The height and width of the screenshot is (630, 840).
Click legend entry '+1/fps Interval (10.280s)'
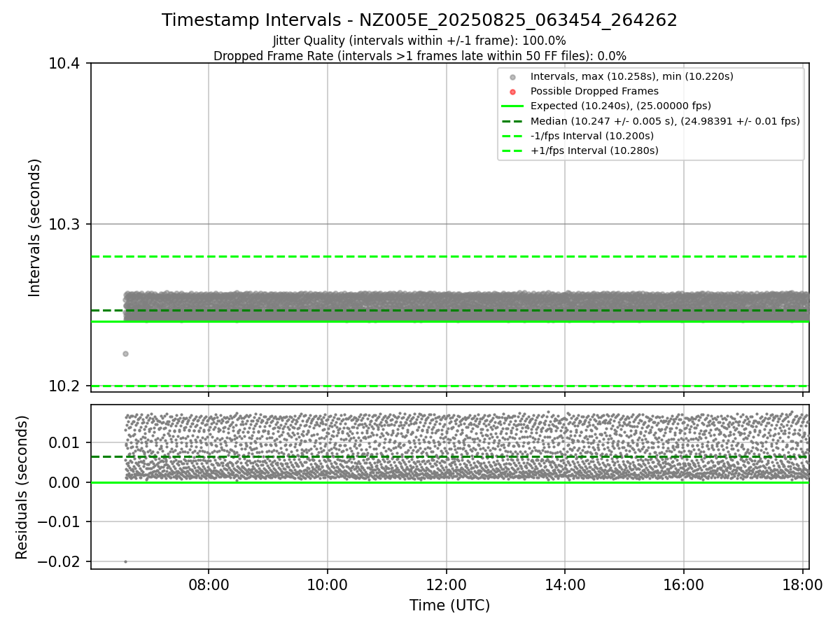coord(594,150)
